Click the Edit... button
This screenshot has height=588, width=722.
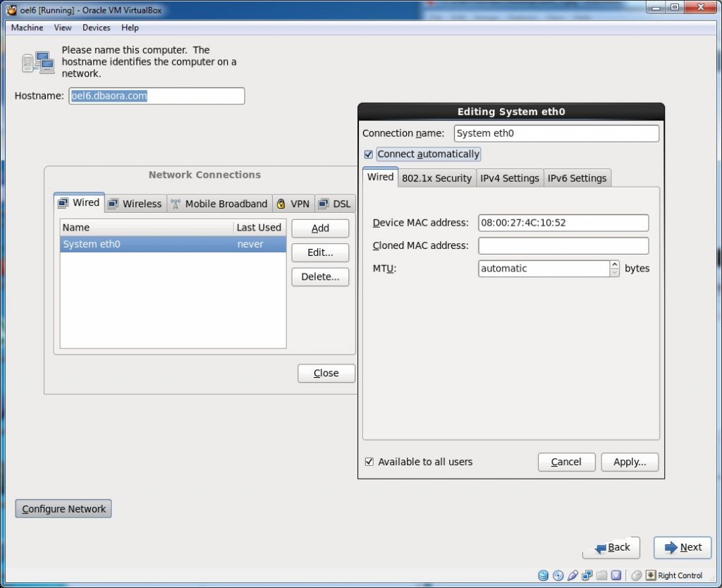click(x=320, y=252)
